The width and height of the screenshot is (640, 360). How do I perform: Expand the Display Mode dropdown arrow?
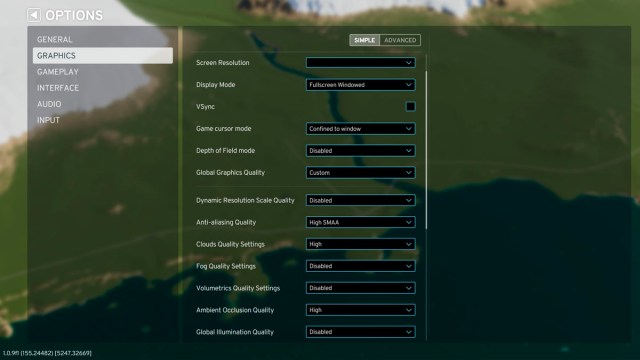tap(409, 85)
